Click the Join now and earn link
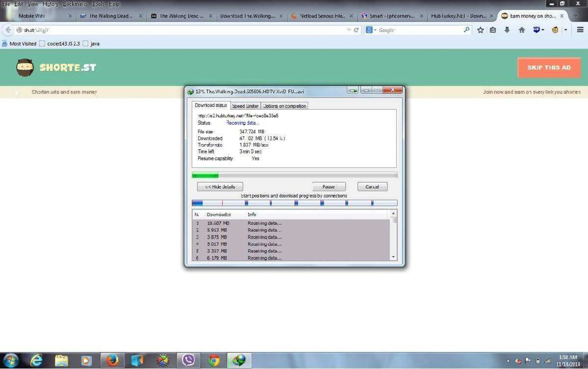The height and width of the screenshot is (369, 588). pyautogui.click(x=532, y=92)
